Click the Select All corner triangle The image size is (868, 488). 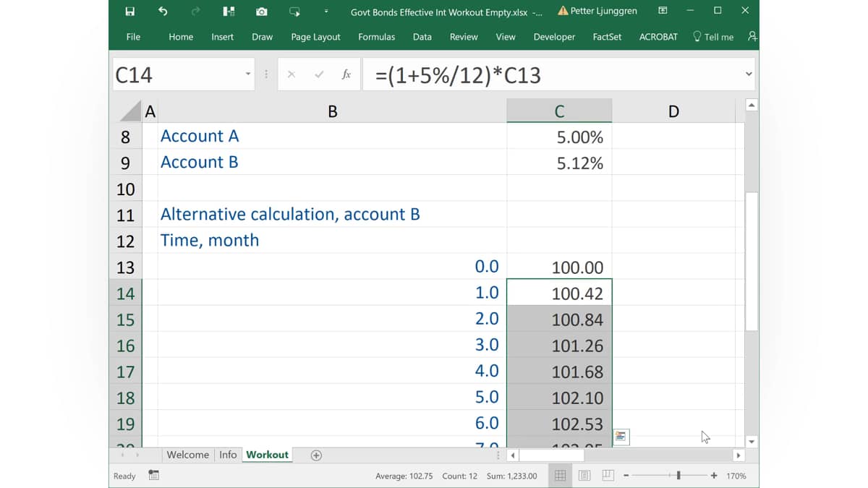click(131, 111)
